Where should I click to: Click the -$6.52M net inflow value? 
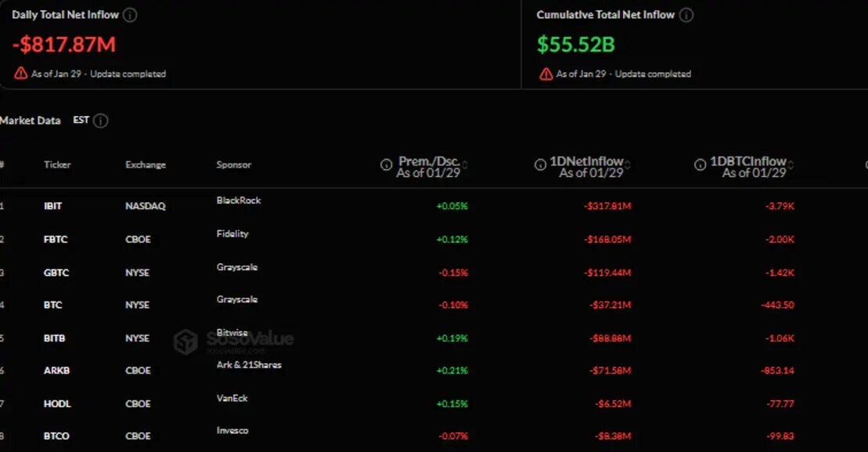[613, 403]
